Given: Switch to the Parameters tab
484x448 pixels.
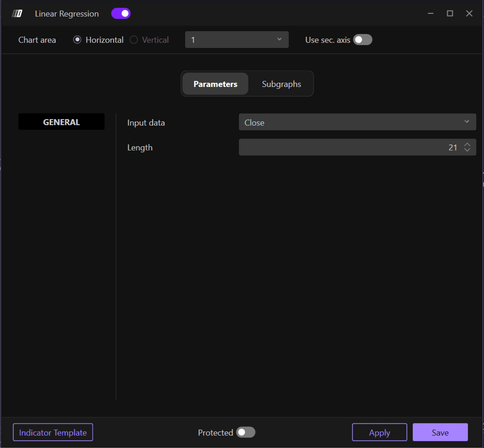Looking at the screenshot, I should coord(215,84).
